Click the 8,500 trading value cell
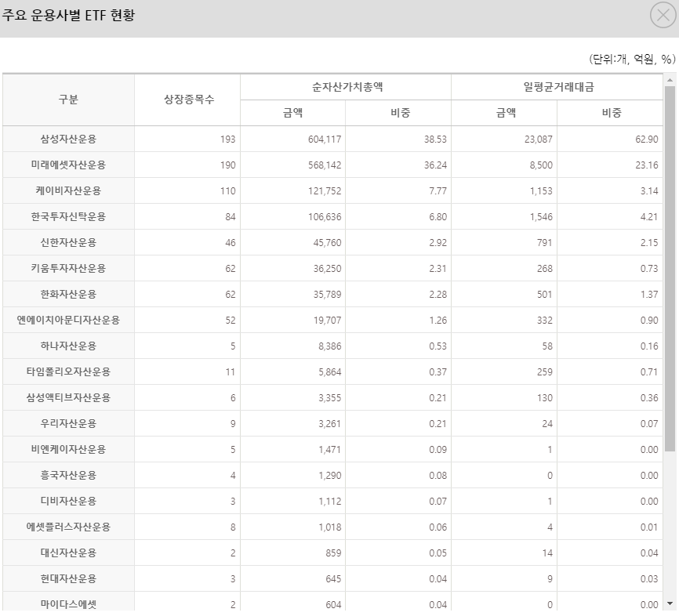The width and height of the screenshot is (679, 616). click(x=541, y=165)
